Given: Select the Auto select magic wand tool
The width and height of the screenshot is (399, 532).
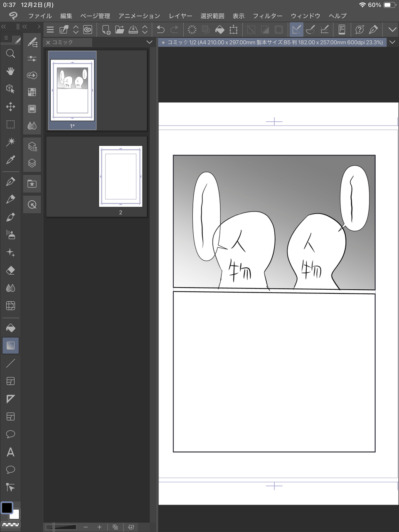Looking at the screenshot, I should tap(10, 142).
